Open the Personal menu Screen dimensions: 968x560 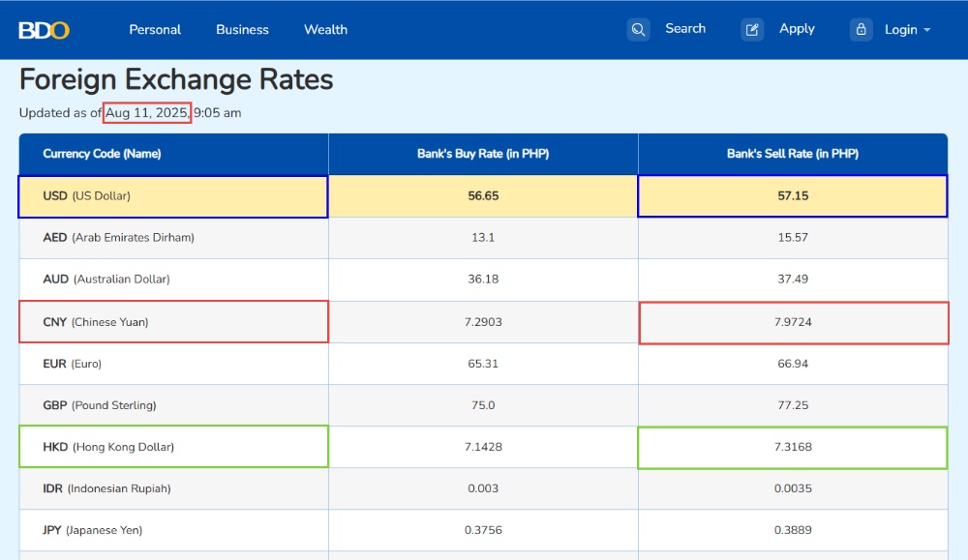[x=155, y=30]
